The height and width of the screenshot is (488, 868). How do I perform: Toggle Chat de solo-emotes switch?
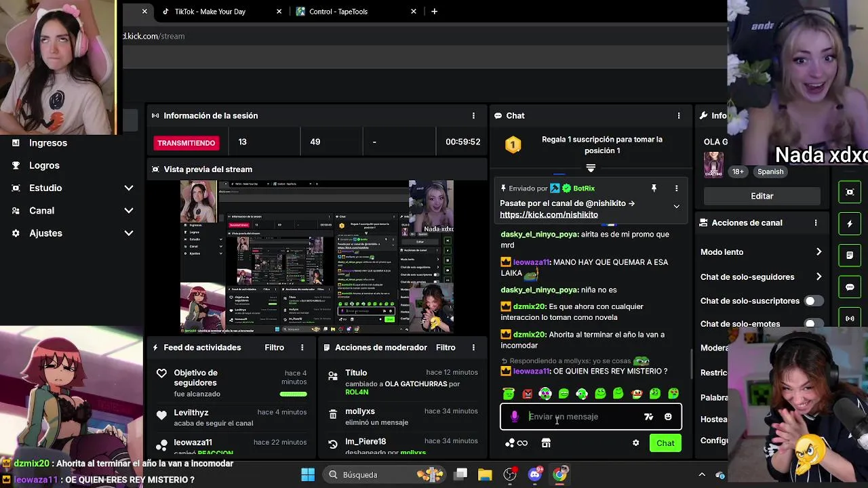(813, 324)
